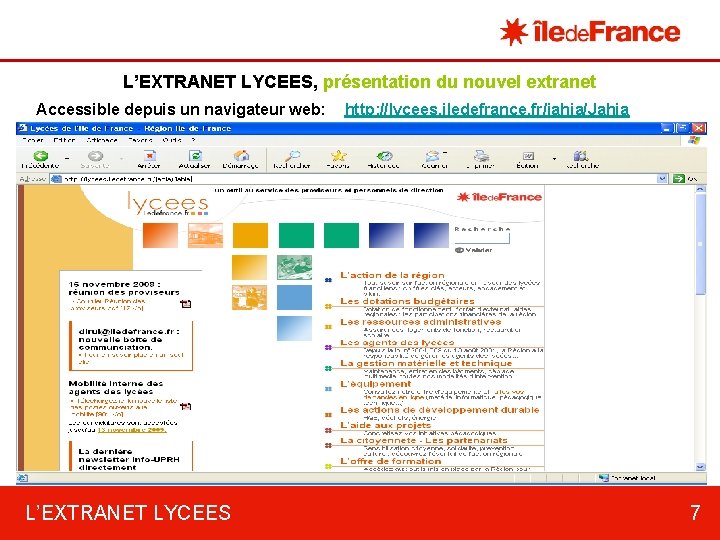Open the Outils menu
The width and height of the screenshot is (720, 540).
click(x=171, y=140)
